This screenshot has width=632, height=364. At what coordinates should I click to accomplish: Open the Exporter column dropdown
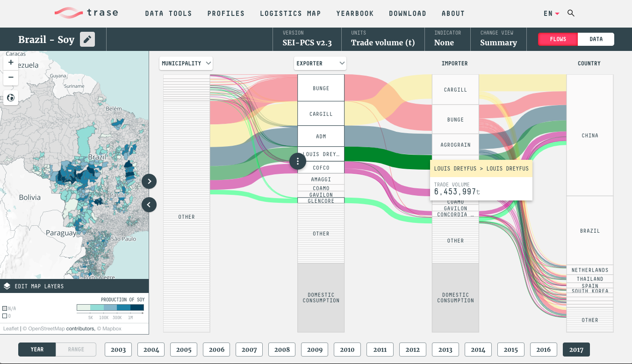(x=320, y=63)
